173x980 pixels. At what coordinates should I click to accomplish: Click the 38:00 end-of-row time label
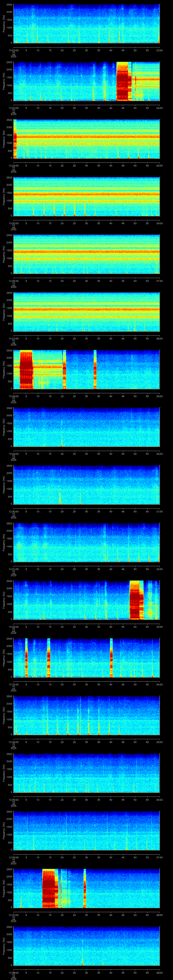(x=159, y=915)
